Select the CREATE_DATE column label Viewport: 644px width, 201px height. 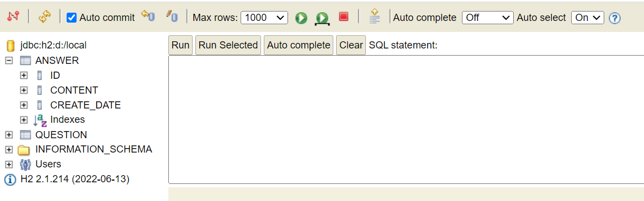pyautogui.click(x=86, y=105)
